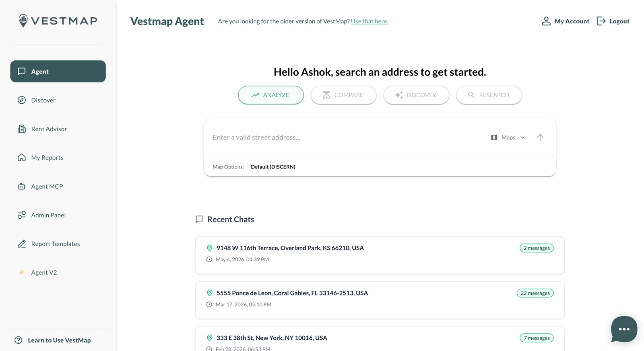
Task: Click the Logout exit icon
Action: tap(601, 21)
